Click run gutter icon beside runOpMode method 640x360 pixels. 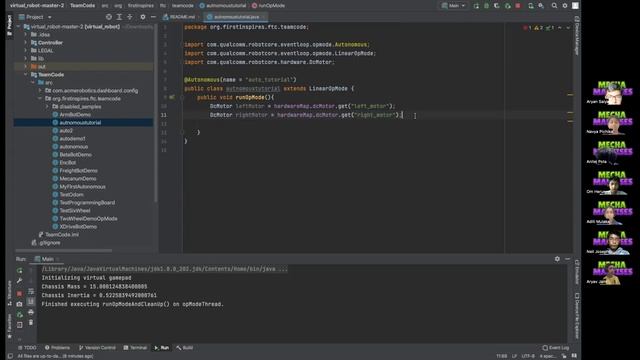(172, 97)
